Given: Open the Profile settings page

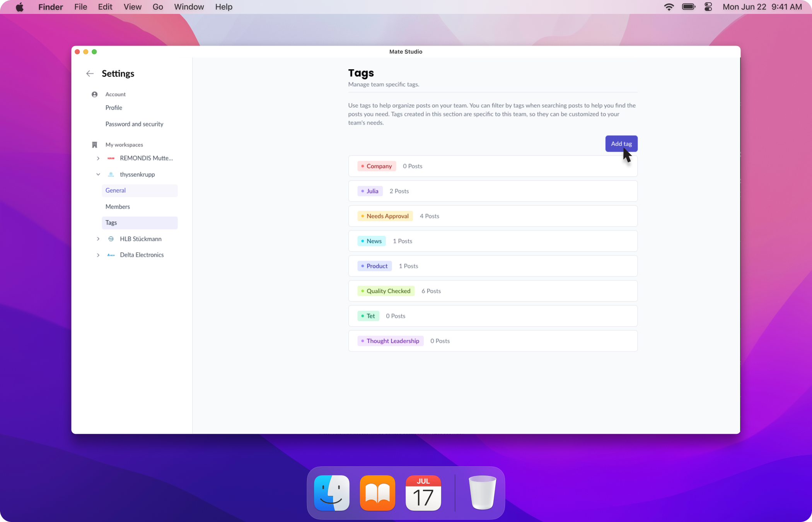Looking at the screenshot, I should 114,108.
